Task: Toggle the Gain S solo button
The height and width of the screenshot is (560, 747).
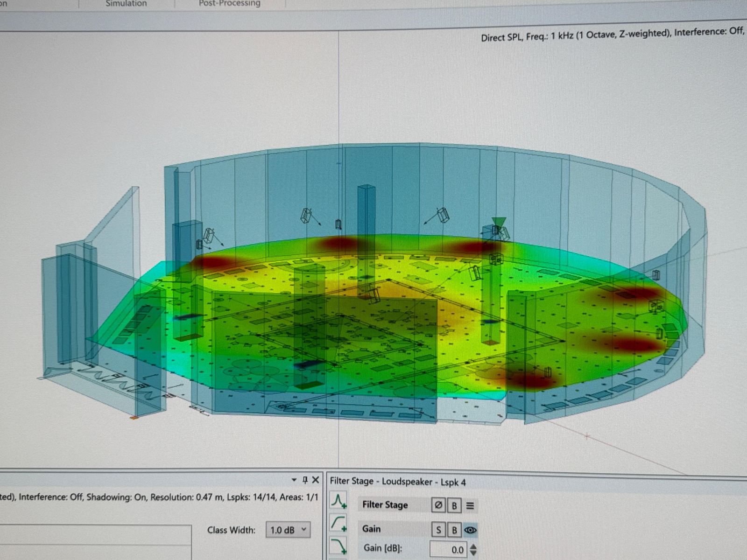Action: click(438, 530)
